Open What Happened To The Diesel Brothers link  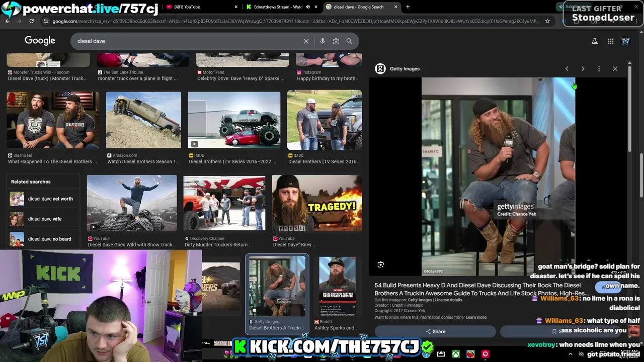[x=52, y=162]
